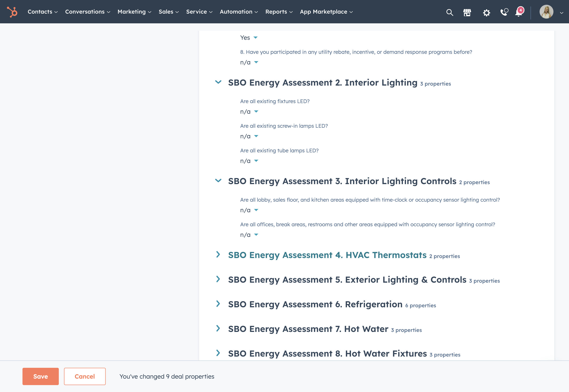Expand the 6. Refrigeration section chevron

(218, 304)
